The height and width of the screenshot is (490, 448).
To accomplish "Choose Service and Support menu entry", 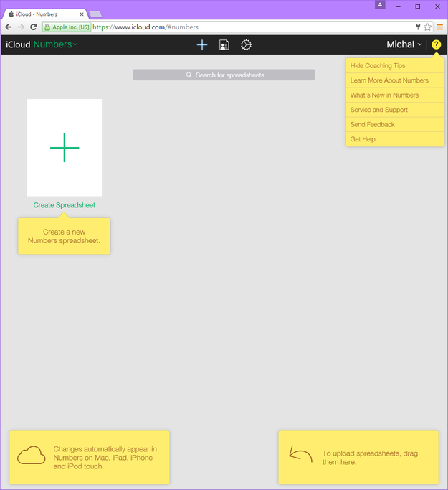I will click(x=395, y=110).
